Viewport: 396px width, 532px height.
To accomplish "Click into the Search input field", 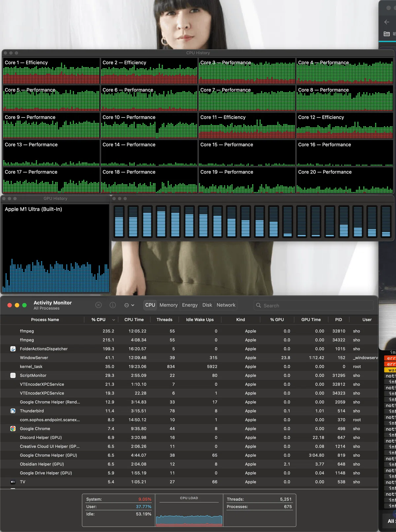I will tap(313, 305).
